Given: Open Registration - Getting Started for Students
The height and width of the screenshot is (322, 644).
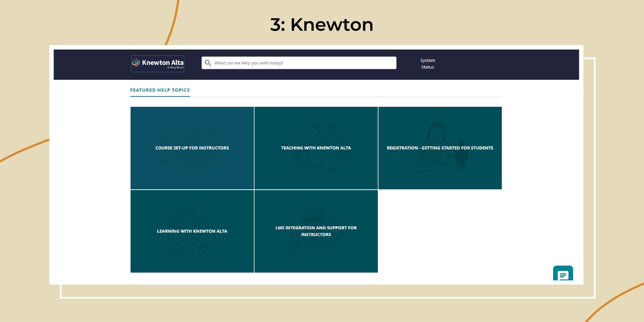Looking at the screenshot, I should tap(440, 148).
